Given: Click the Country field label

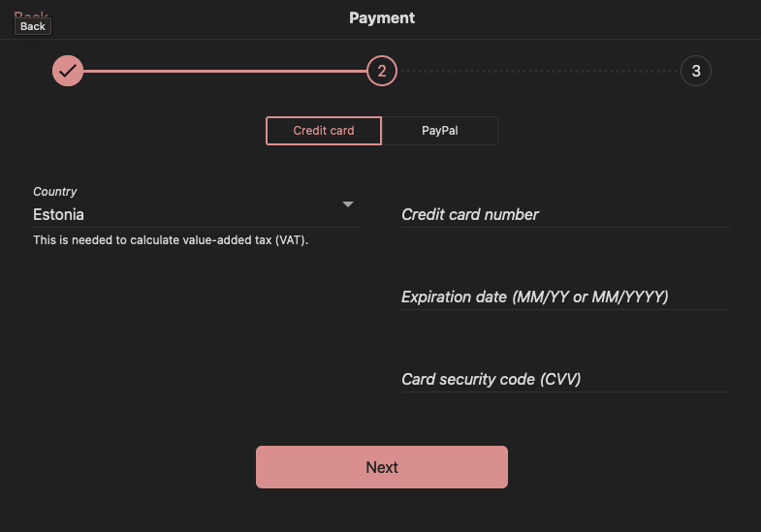Looking at the screenshot, I should (55, 192).
